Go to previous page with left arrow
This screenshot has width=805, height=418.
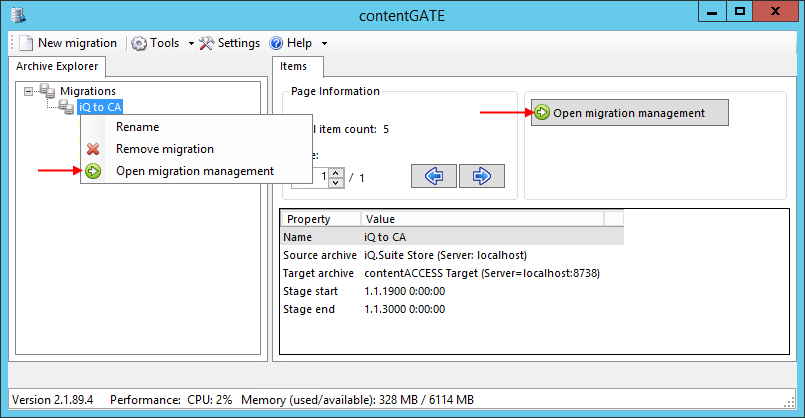point(434,176)
